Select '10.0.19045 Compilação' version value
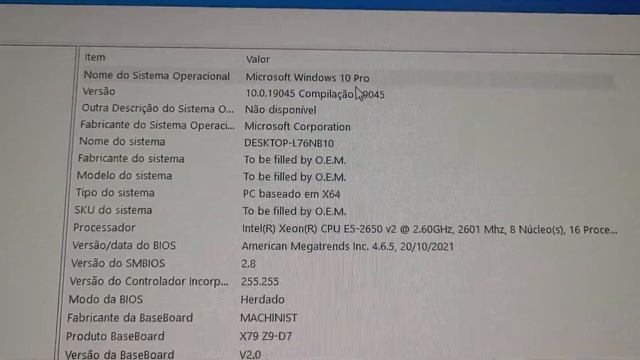Image resolution: width=640 pixels, height=360 pixels. coord(299,93)
